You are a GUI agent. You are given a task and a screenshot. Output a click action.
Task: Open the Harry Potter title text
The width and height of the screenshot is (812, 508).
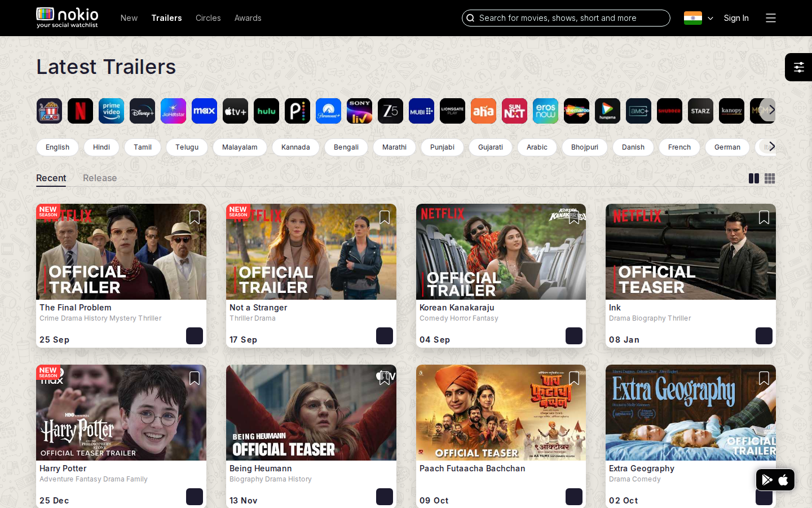[63, 468]
